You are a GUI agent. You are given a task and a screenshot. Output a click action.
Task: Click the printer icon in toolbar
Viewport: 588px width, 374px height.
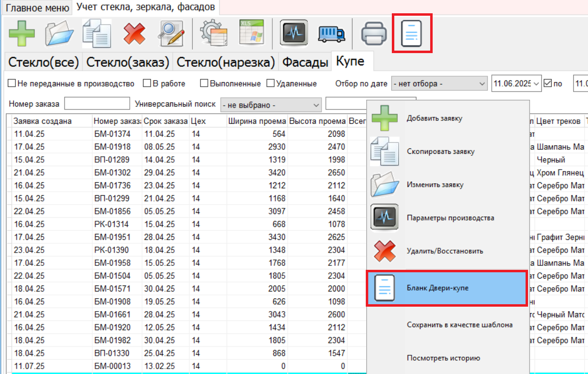pyautogui.click(x=374, y=33)
